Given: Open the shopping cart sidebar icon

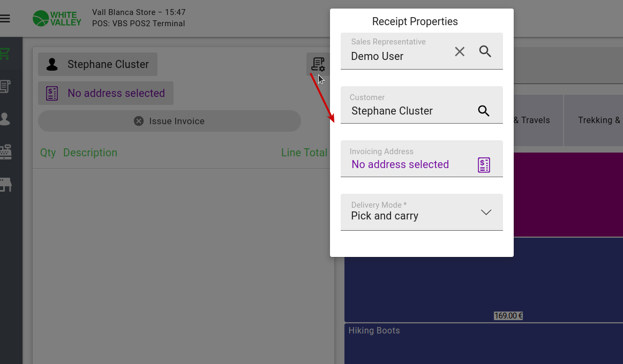Looking at the screenshot, I should [x=5, y=54].
